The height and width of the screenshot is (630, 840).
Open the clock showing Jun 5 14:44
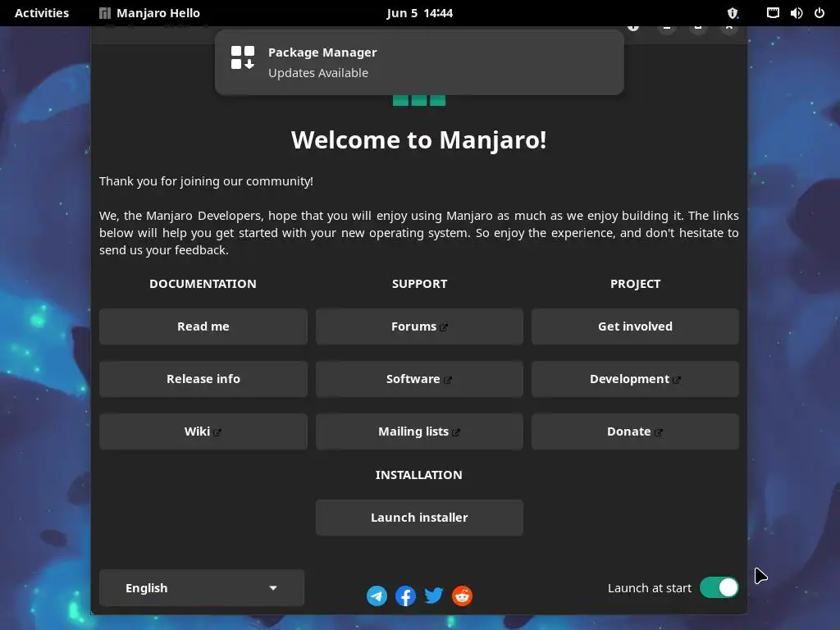(419, 13)
